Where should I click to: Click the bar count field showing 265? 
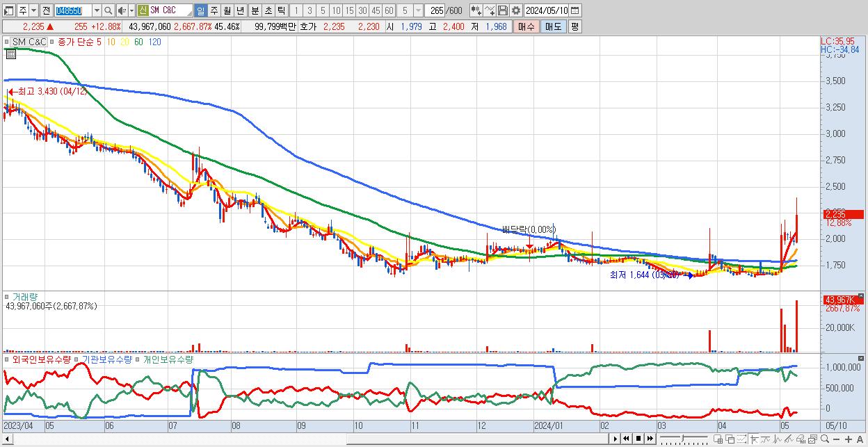[435, 10]
